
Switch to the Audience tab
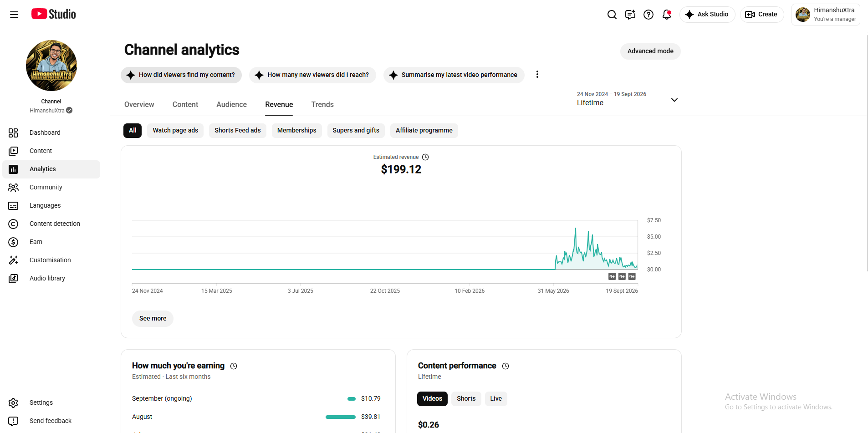[x=231, y=104]
